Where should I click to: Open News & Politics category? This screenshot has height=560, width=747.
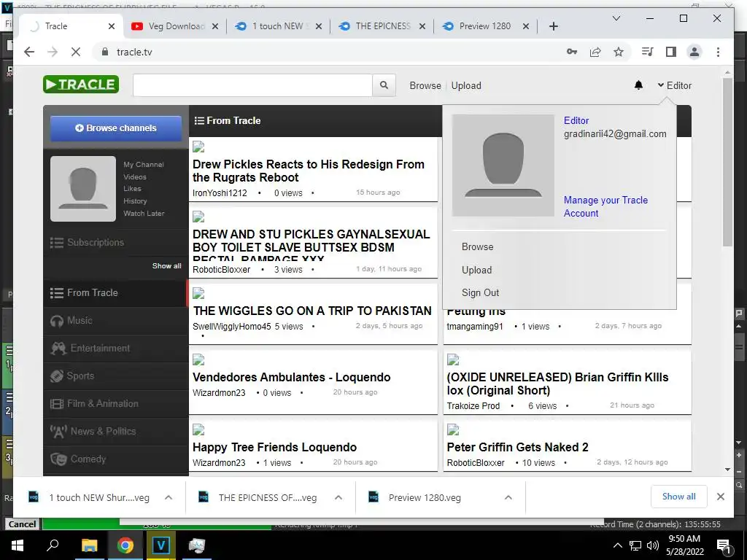point(116,431)
